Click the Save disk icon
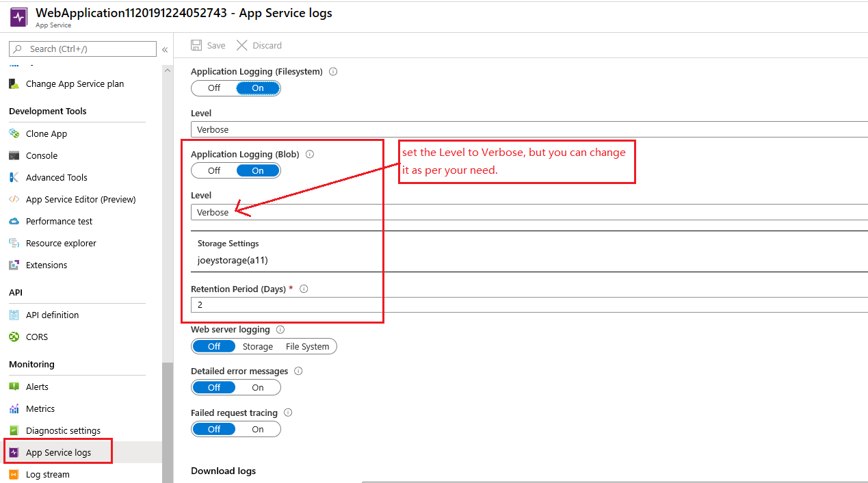 196,45
